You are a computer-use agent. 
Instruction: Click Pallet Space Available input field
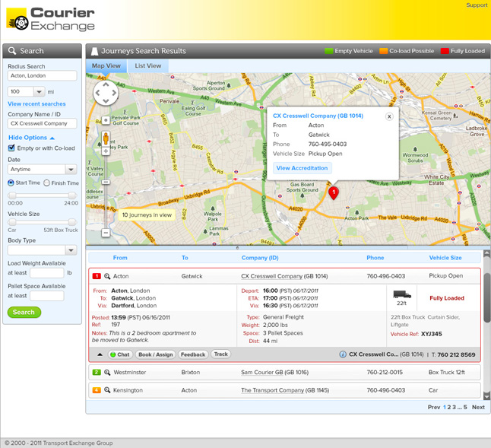(47, 296)
